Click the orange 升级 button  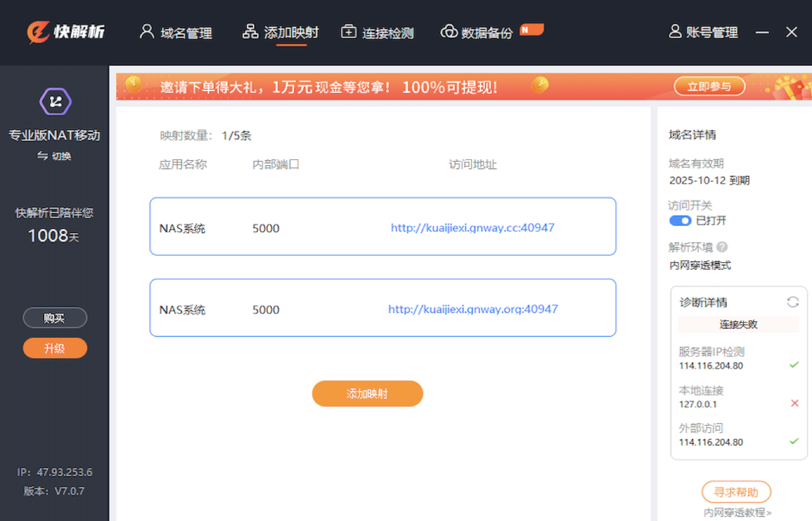55,348
